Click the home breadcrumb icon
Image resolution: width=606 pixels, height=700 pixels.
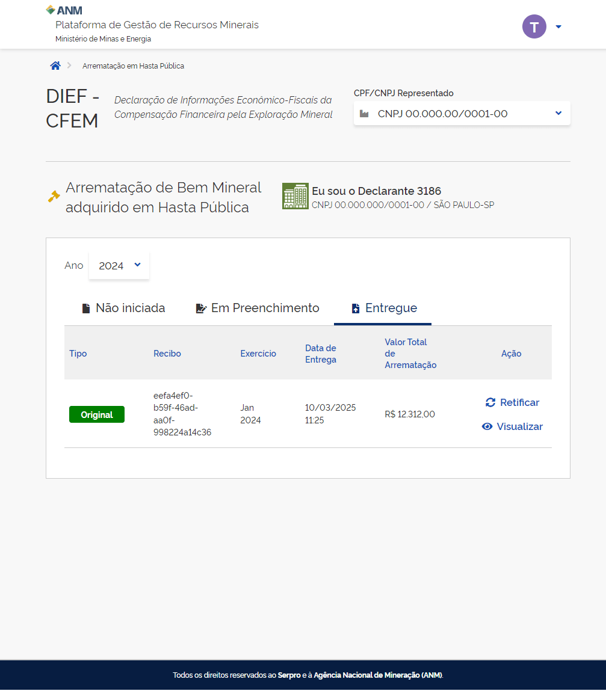pyautogui.click(x=55, y=66)
